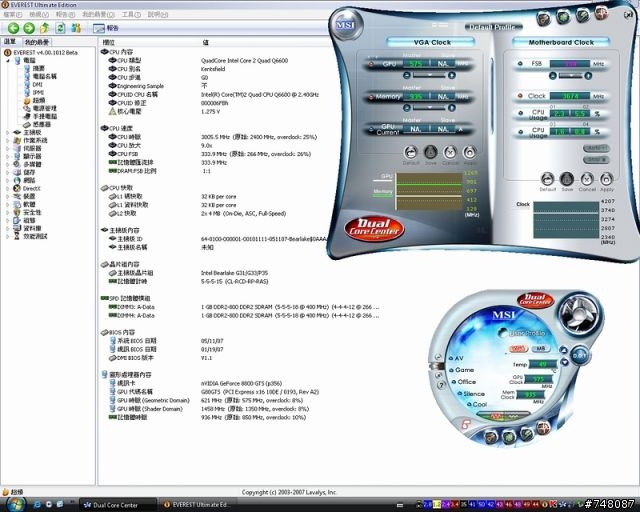Viewport: 640px width, 512px height.
Task: Click the green up-level arrow in EVEREST toolbar
Action: [44, 28]
